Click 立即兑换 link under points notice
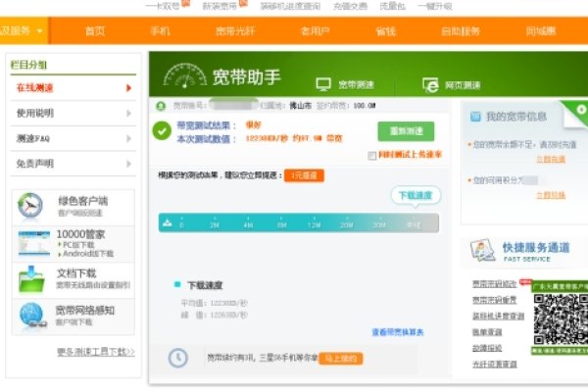The image size is (588, 392). (x=551, y=195)
